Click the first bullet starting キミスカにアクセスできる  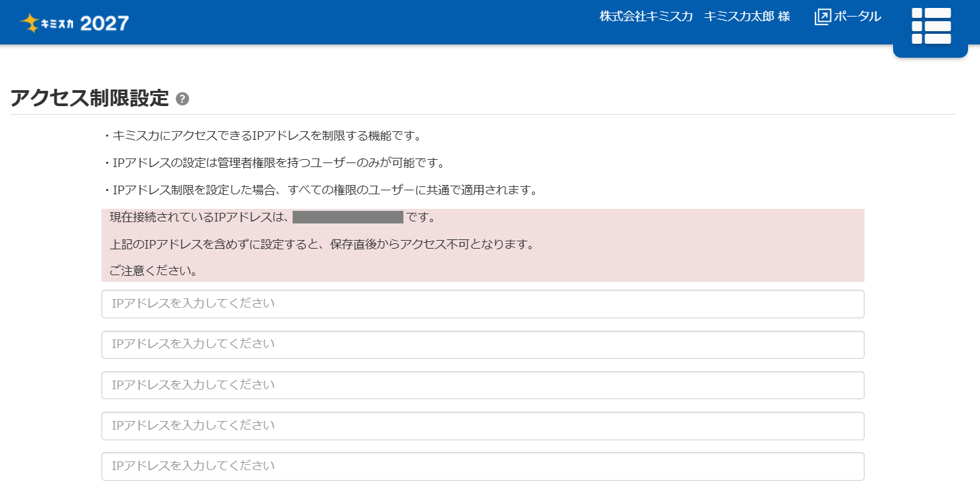click(263, 136)
